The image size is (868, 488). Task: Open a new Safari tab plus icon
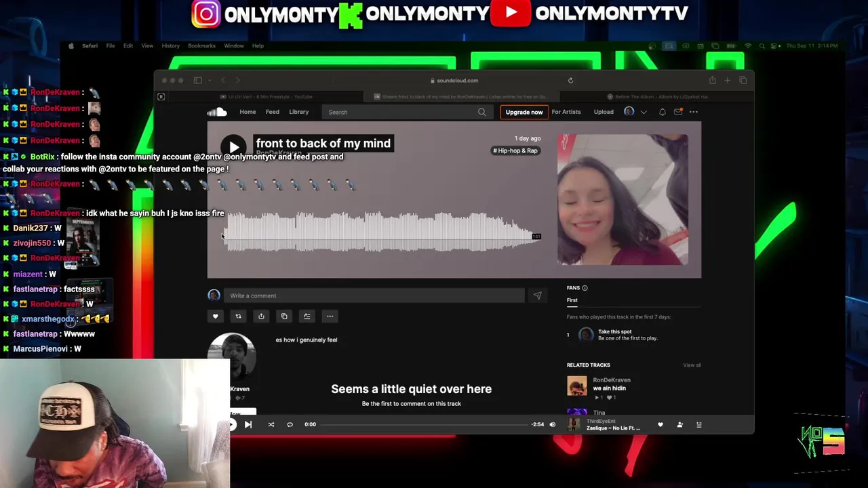click(x=728, y=80)
